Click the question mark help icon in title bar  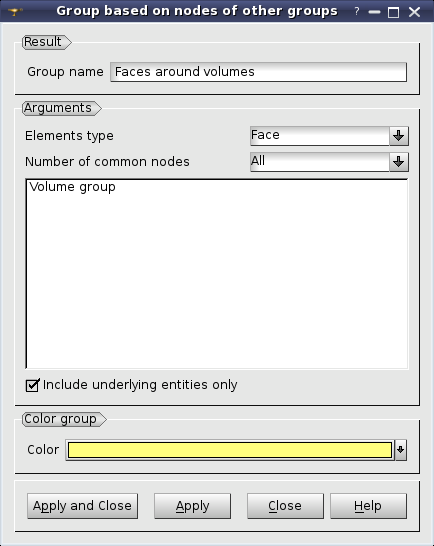pyautogui.click(x=357, y=11)
